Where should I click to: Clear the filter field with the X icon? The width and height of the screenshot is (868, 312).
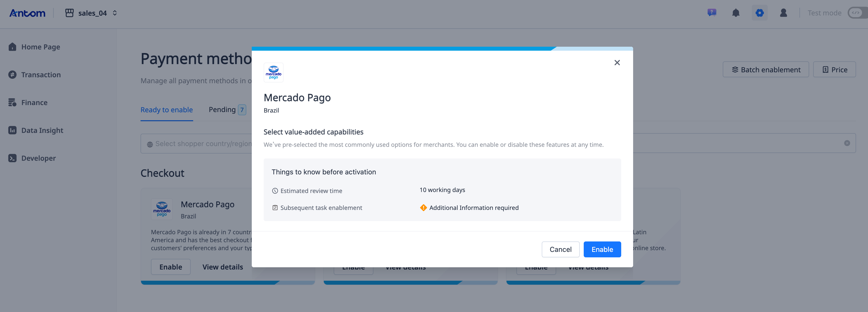pyautogui.click(x=847, y=143)
